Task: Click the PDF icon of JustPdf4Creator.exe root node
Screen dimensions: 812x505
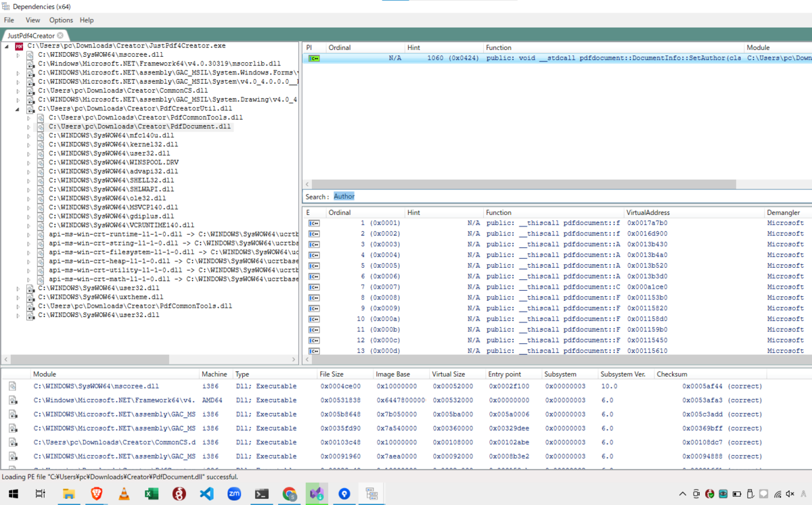Action: (x=19, y=46)
